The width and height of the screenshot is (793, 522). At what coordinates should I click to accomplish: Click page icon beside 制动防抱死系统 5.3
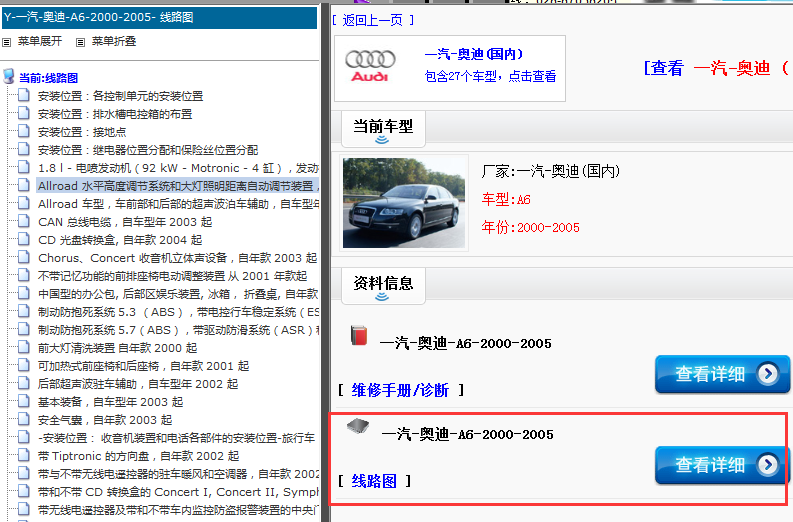[x=24, y=311]
